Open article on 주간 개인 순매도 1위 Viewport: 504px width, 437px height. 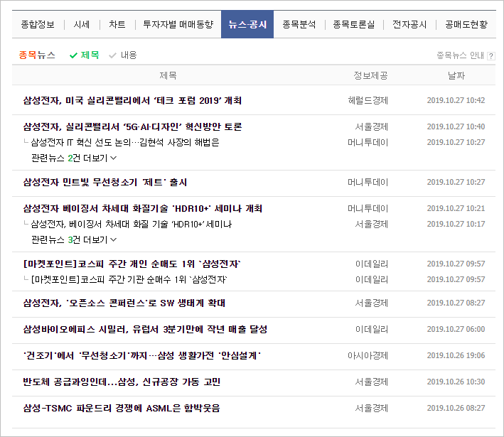click(132, 264)
